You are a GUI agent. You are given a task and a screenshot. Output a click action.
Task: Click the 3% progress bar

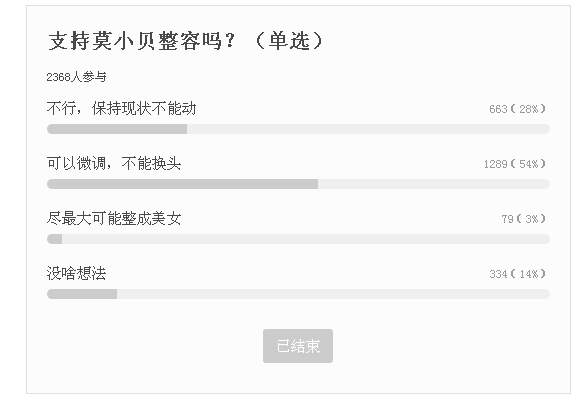pos(298,239)
